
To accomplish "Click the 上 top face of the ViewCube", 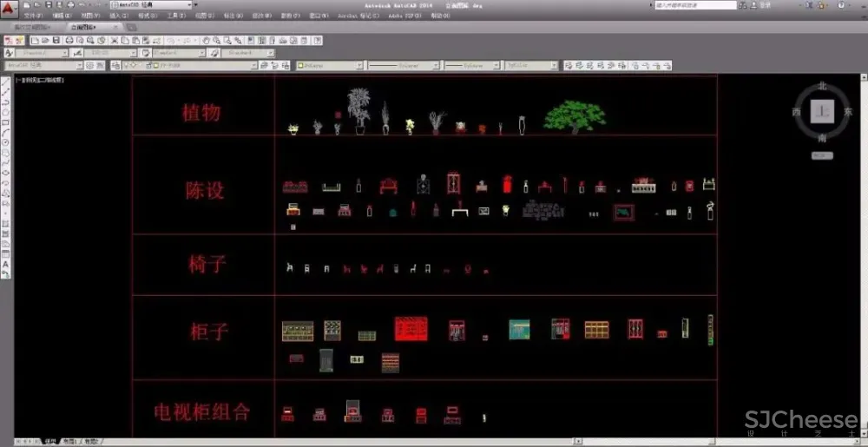I will pyautogui.click(x=822, y=111).
